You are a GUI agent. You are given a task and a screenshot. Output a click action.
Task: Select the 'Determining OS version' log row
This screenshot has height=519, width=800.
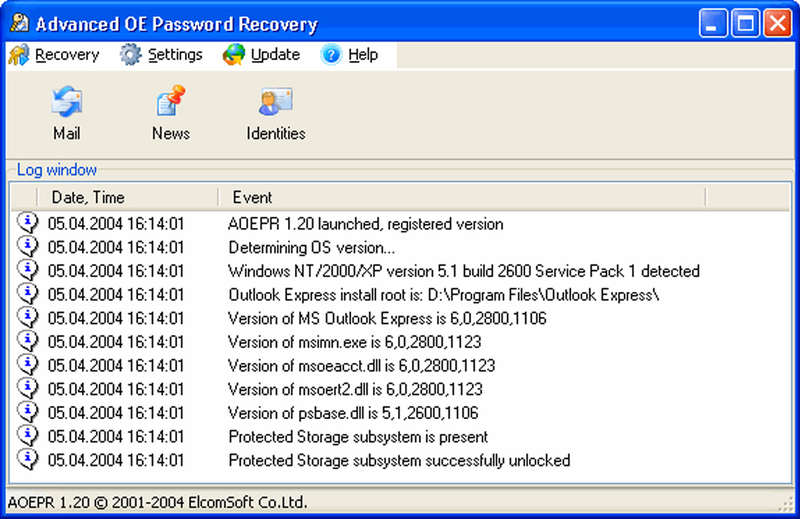(401, 248)
